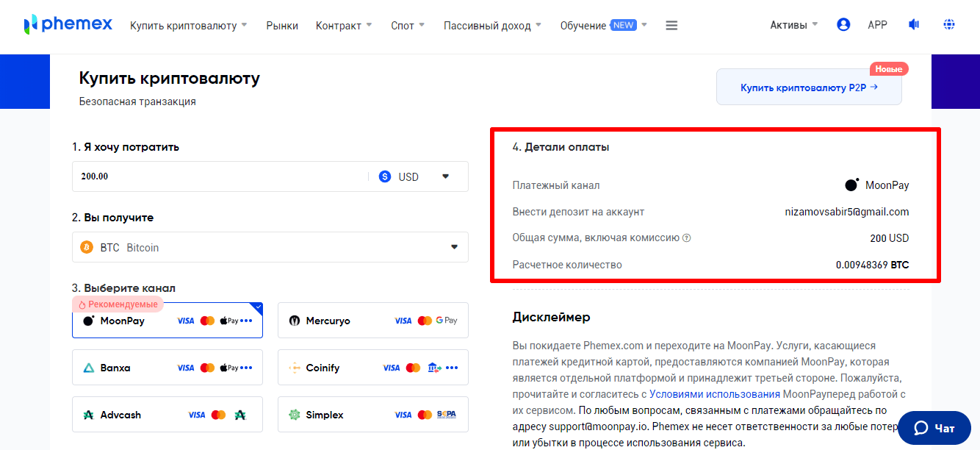Open the hamburger menu icon
Viewport: 980px width, 450px height.
671,26
